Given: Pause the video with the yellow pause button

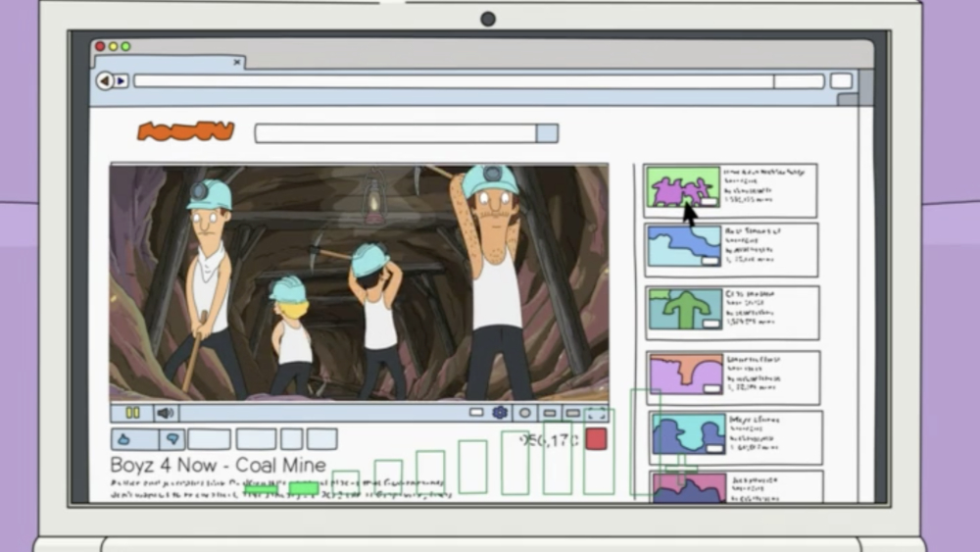Looking at the screenshot, I should pos(132,413).
